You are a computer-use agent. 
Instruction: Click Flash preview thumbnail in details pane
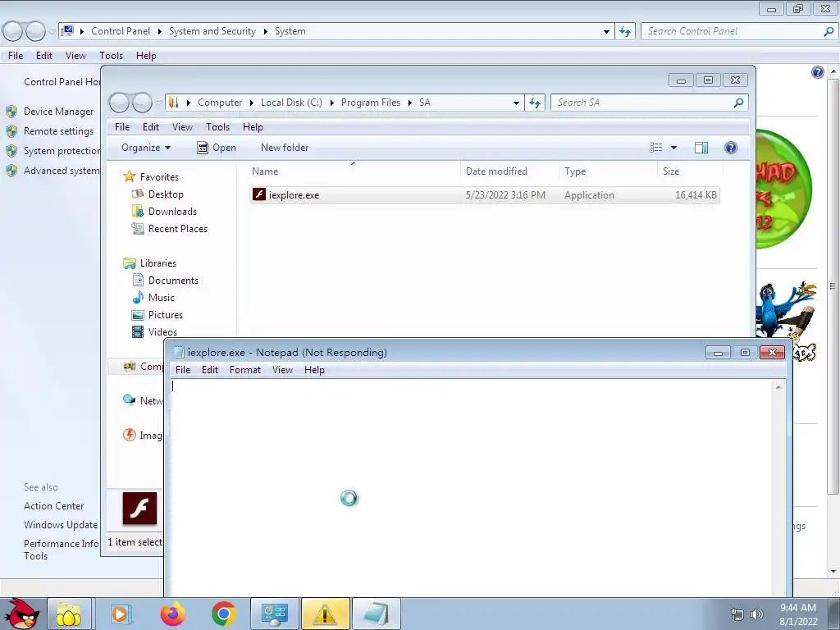tap(139, 508)
